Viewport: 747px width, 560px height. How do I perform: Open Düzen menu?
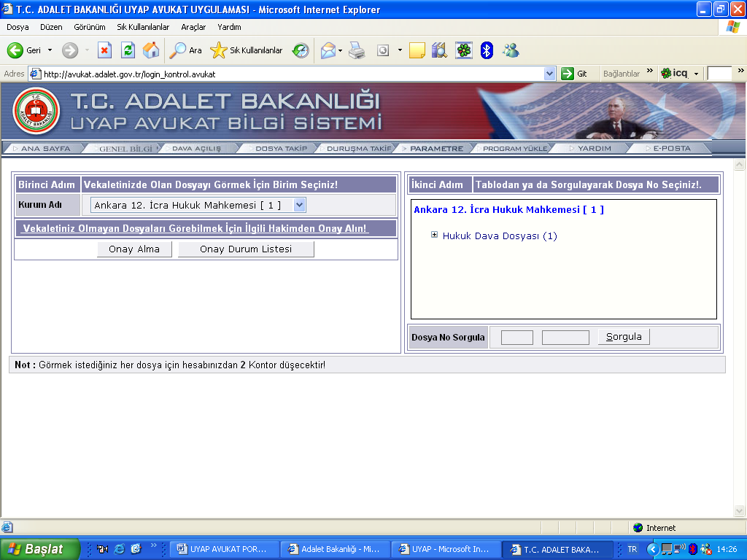[51, 27]
